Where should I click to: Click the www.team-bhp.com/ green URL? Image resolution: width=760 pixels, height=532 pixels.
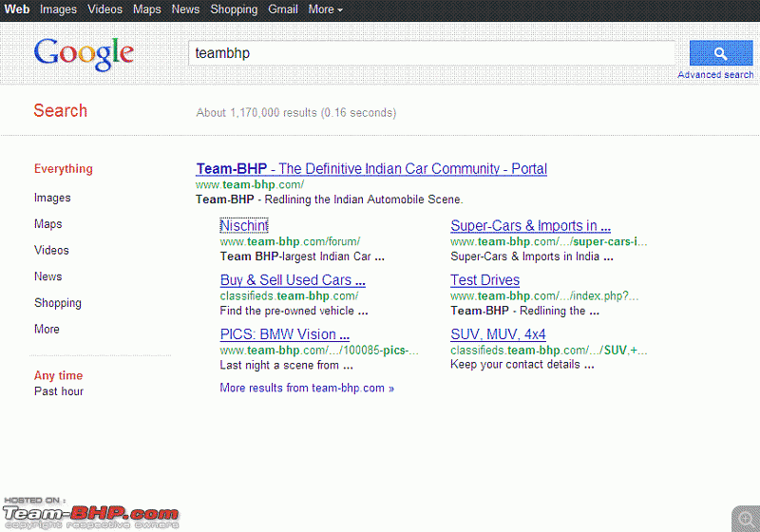[x=250, y=184]
